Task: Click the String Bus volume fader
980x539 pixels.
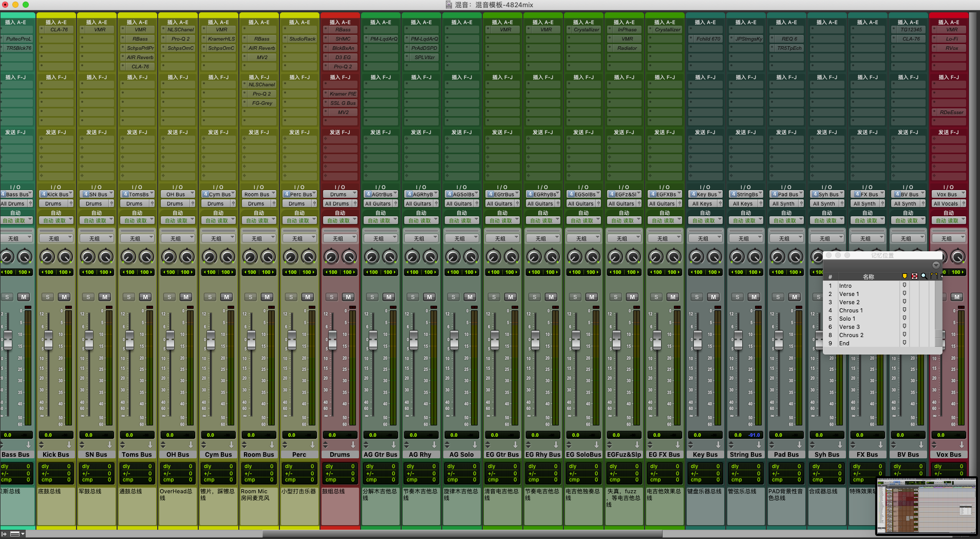Action: [738, 340]
